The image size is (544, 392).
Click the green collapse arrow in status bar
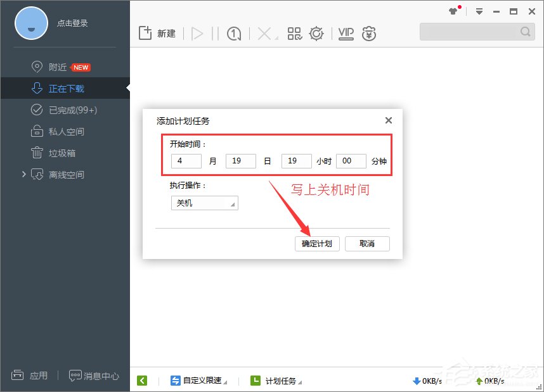click(x=142, y=380)
